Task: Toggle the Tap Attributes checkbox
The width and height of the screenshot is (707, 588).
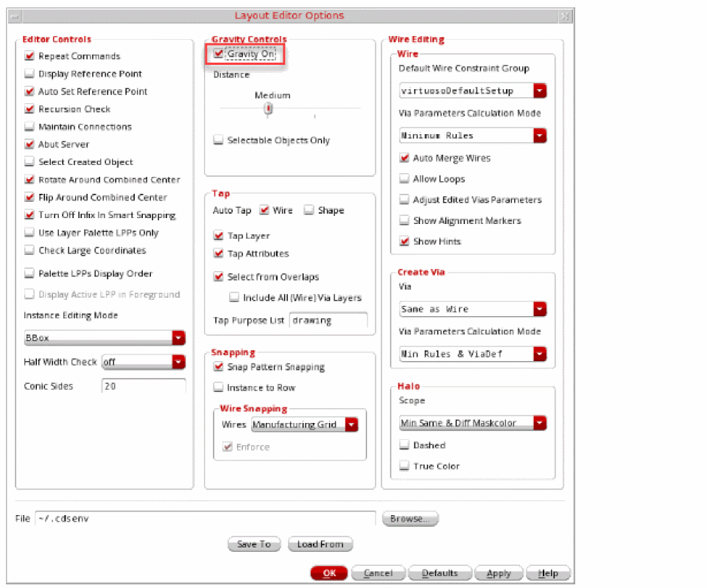Action: point(219,253)
